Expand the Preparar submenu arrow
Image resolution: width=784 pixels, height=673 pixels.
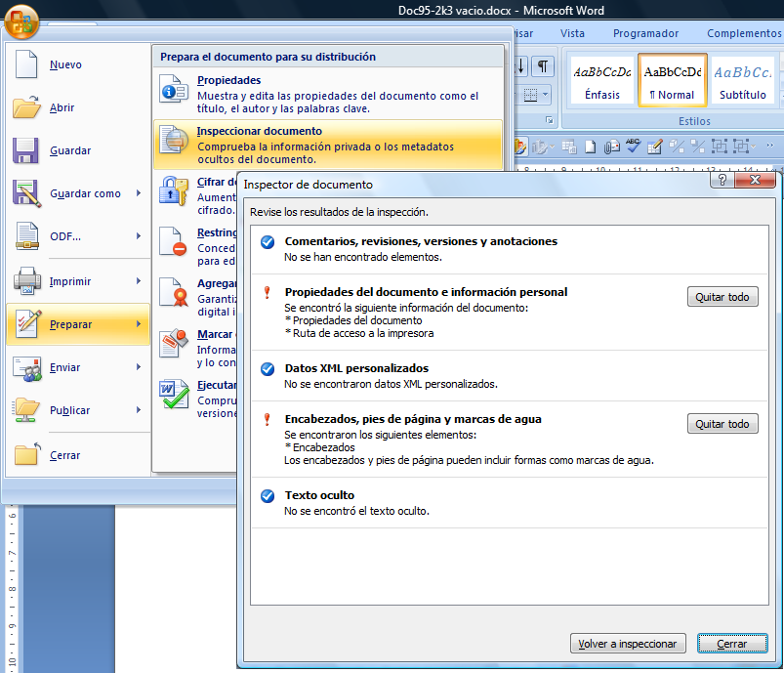(x=139, y=323)
